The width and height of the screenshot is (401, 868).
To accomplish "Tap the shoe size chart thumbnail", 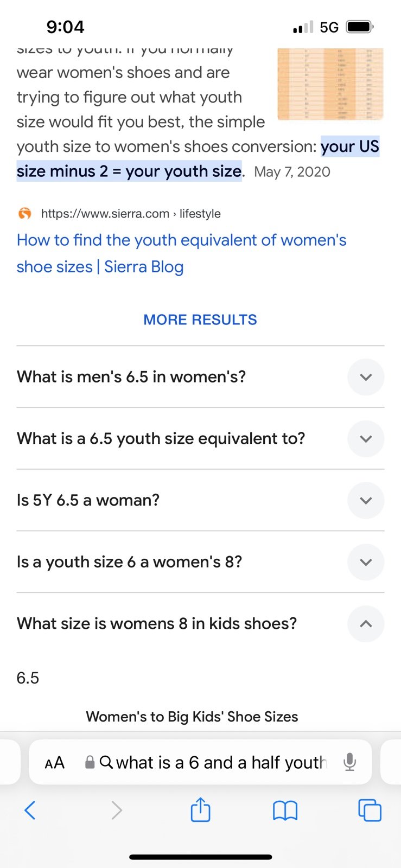I will [330, 84].
